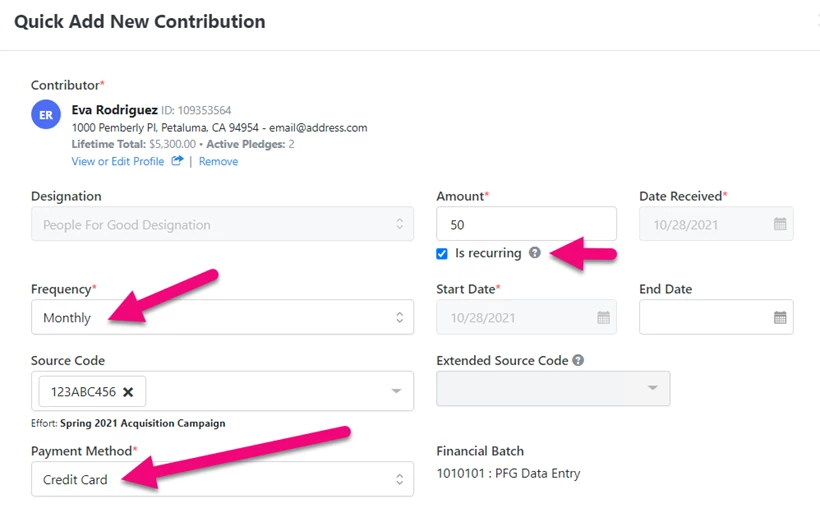Click Spring 2021 Acquisition Campaign effort text

(143, 423)
